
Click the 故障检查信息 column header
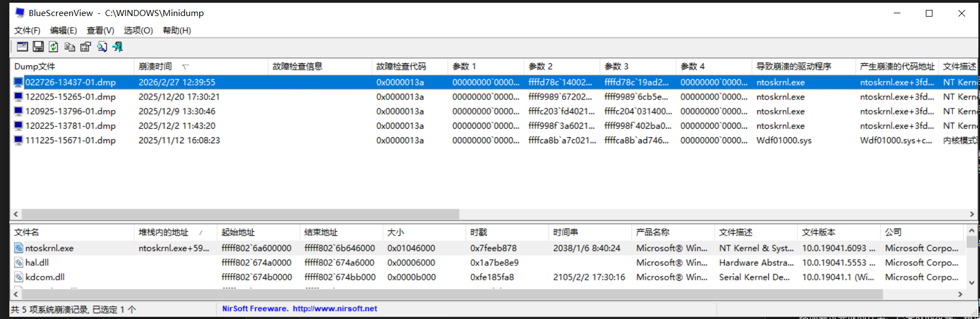[x=319, y=66]
